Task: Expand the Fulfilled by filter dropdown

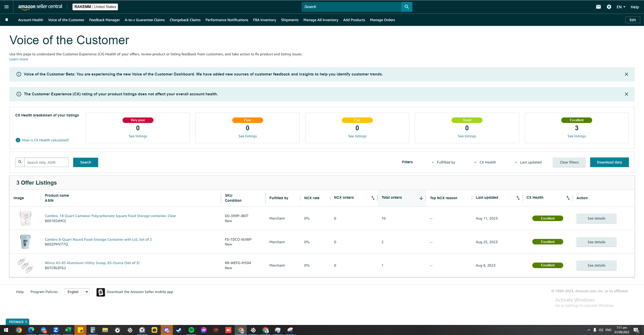Action: pyautogui.click(x=444, y=162)
